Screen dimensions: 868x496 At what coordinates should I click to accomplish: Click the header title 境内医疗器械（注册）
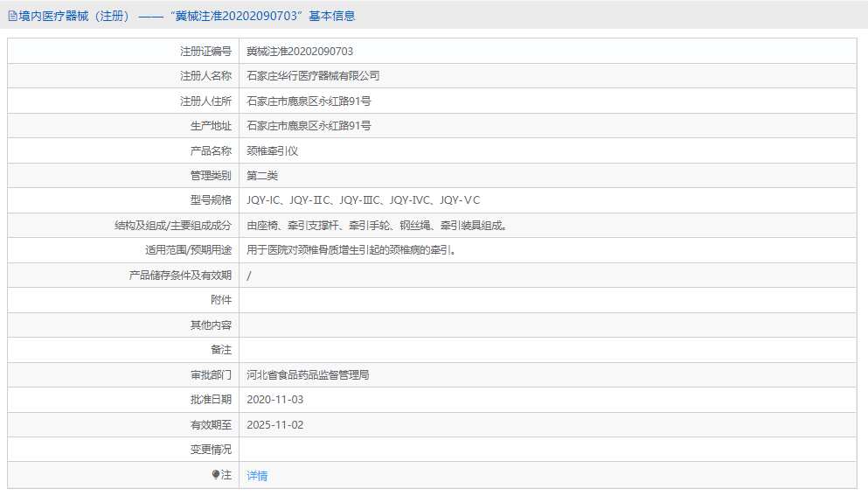pyautogui.click(x=74, y=16)
